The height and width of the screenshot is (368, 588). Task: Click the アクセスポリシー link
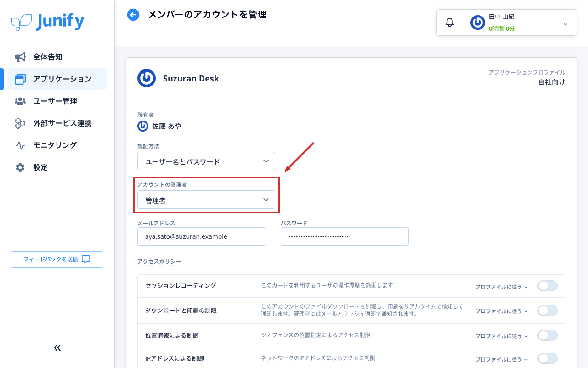point(159,261)
